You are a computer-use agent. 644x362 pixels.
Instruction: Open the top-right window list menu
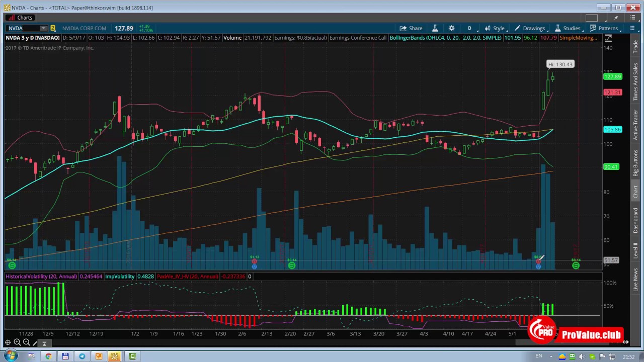[632, 18]
